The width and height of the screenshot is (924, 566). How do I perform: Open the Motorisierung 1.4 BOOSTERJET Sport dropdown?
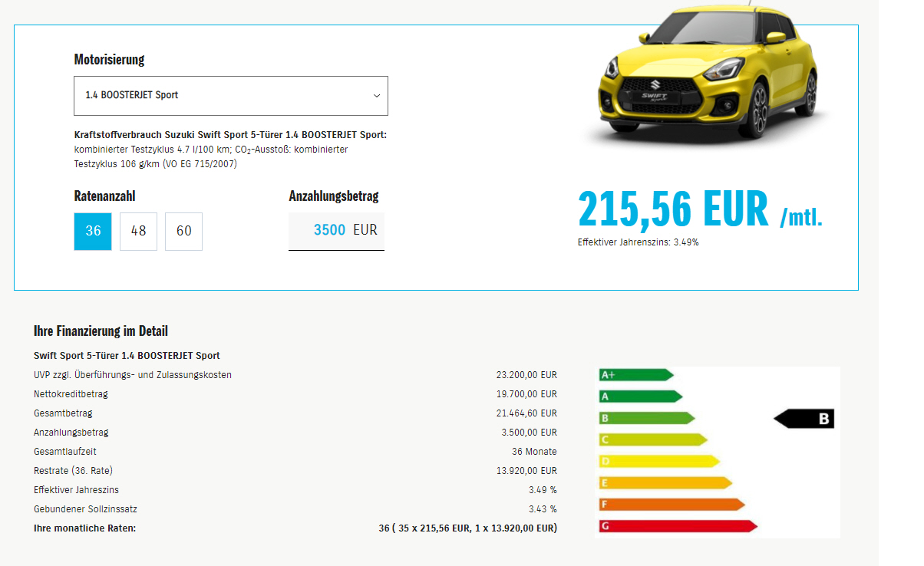(231, 96)
